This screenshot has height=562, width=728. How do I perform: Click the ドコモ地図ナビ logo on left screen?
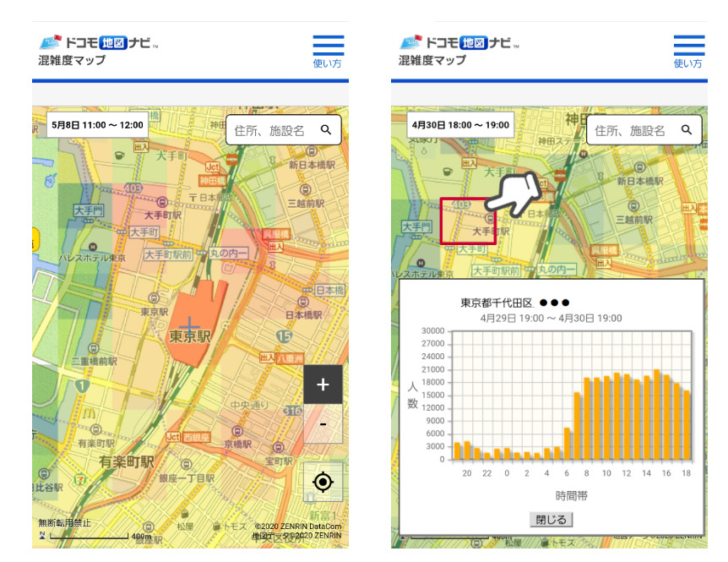[x=98, y=42]
